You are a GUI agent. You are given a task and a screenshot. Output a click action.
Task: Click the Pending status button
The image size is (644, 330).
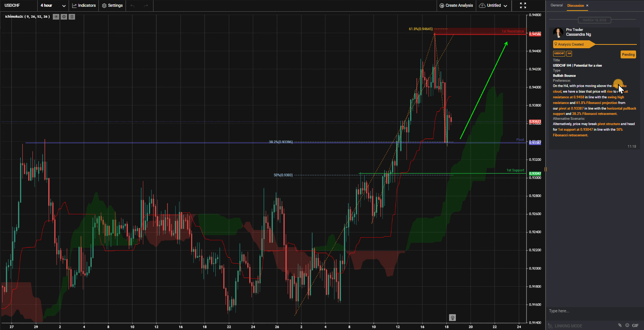point(628,55)
